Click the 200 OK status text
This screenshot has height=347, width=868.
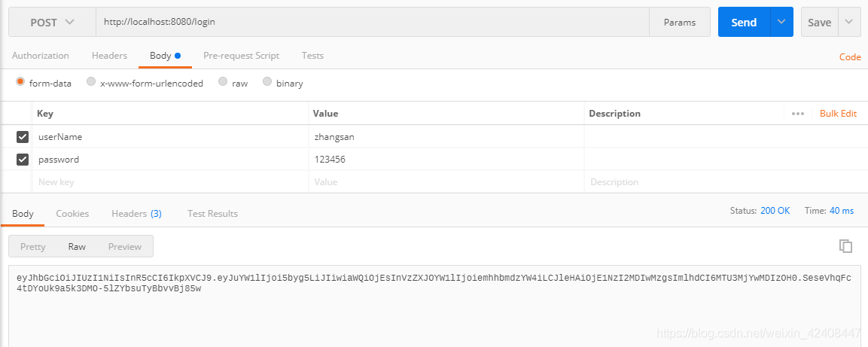(775, 211)
